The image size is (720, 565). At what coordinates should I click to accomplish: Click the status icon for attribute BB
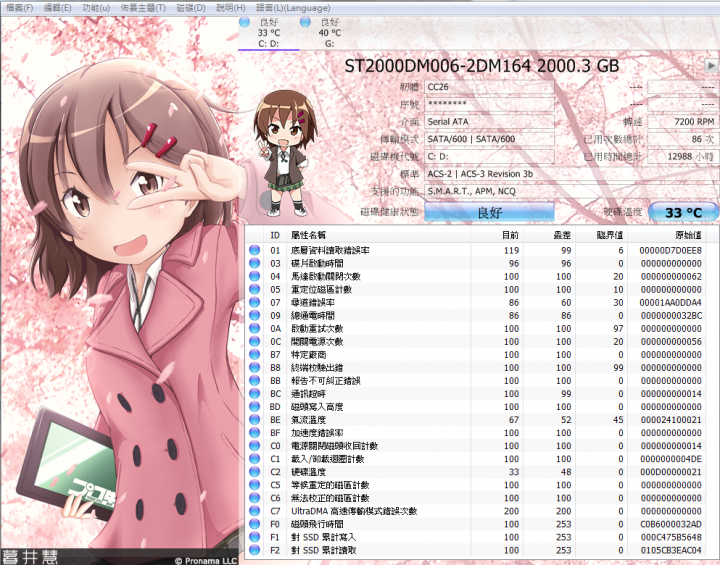(x=254, y=380)
